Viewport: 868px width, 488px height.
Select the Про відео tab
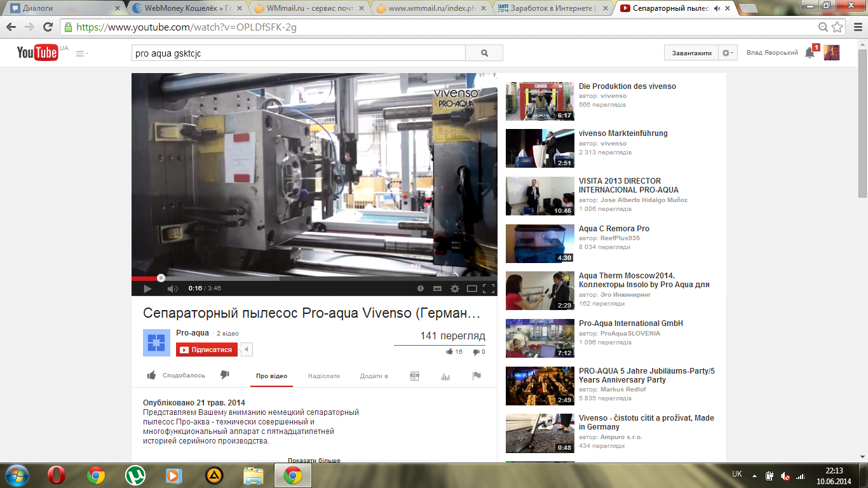tap(271, 376)
